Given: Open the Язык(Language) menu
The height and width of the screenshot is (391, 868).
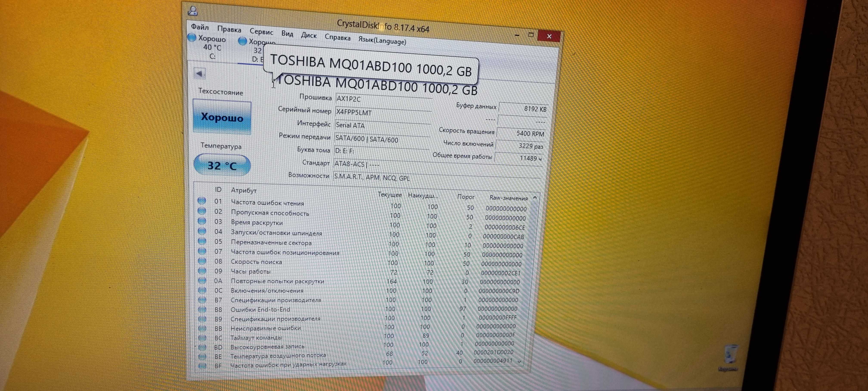Looking at the screenshot, I should pyautogui.click(x=382, y=41).
